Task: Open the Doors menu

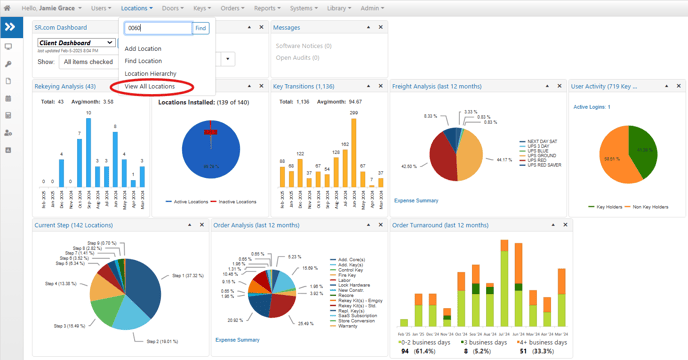Action: pos(172,8)
